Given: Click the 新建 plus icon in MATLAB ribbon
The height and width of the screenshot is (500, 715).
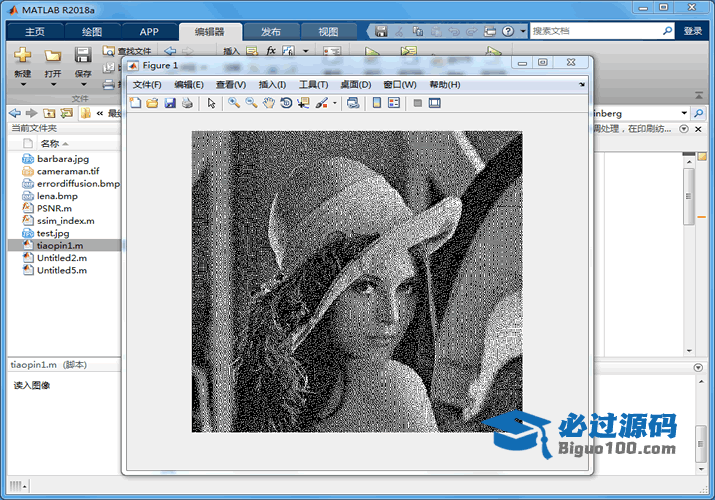Looking at the screenshot, I should [22, 55].
